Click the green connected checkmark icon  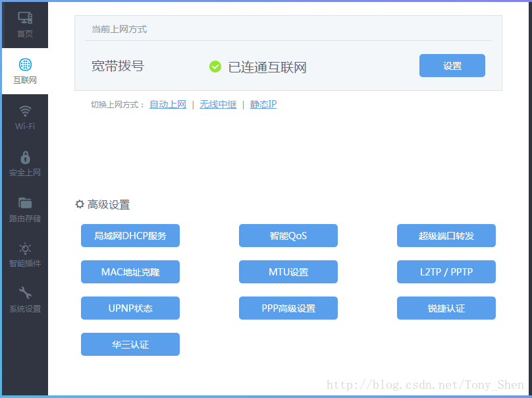point(215,67)
